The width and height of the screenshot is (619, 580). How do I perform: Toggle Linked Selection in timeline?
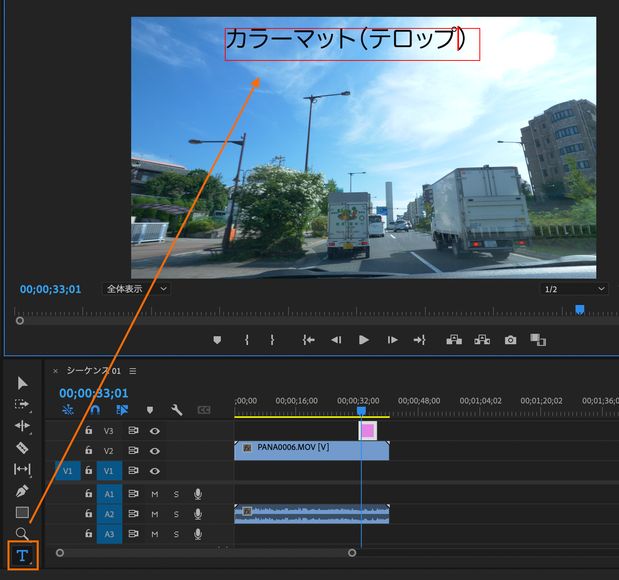(122, 410)
